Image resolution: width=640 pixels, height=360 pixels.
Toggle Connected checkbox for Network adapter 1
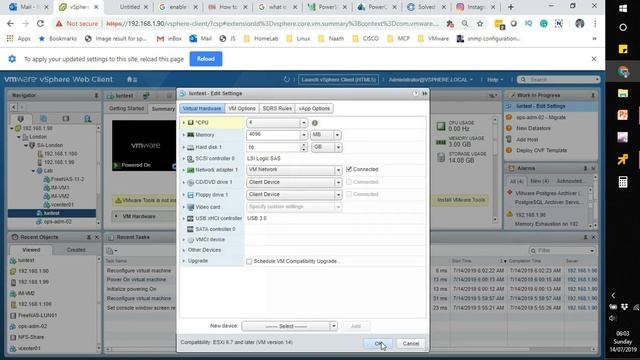tap(349, 169)
